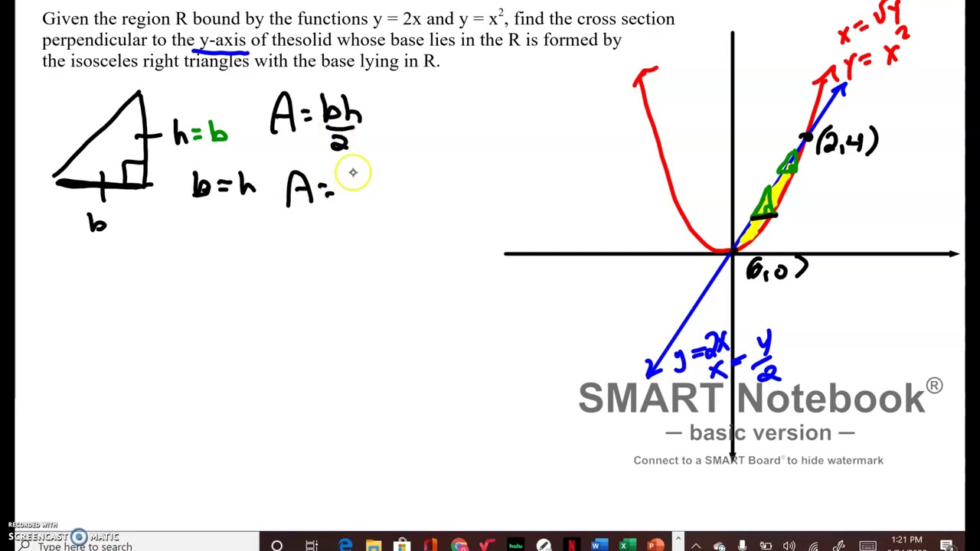Click the small up chevron beside PowerPoint icon
The width and height of the screenshot is (980, 551).
[x=678, y=539]
